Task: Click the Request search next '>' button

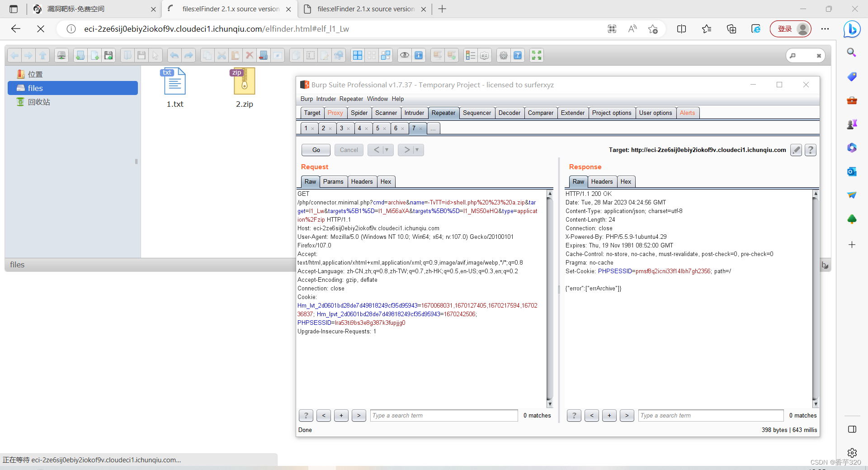Action: click(x=359, y=415)
